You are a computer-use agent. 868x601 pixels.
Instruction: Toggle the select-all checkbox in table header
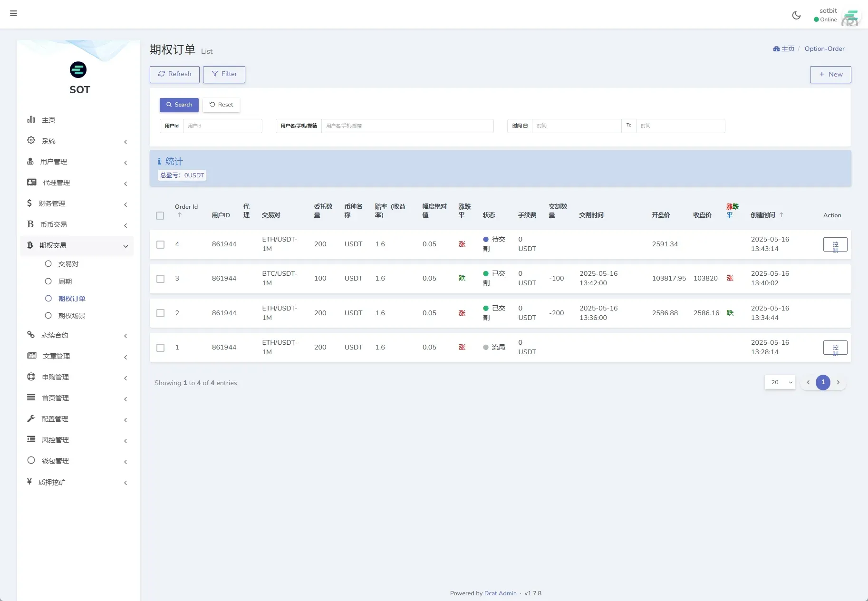(x=160, y=215)
